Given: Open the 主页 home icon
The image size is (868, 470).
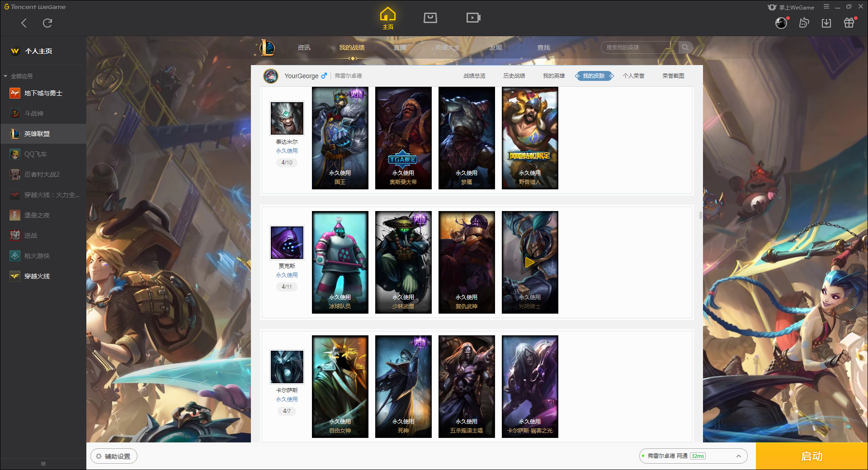Looking at the screenshot, I should (x=388, y=19).
